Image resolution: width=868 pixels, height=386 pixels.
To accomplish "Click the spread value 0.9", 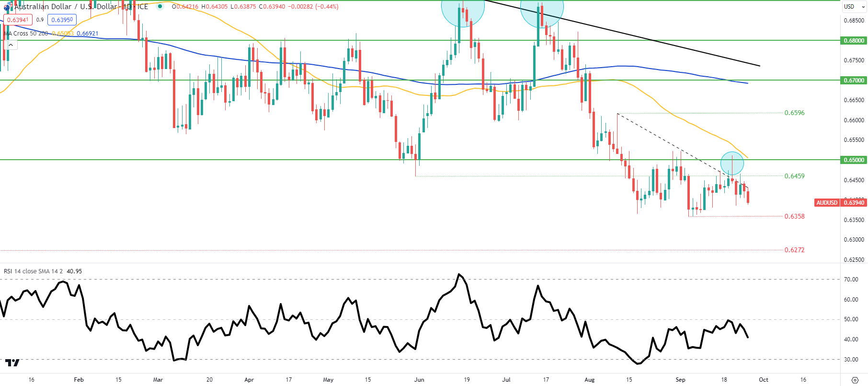I will (40, 20).
